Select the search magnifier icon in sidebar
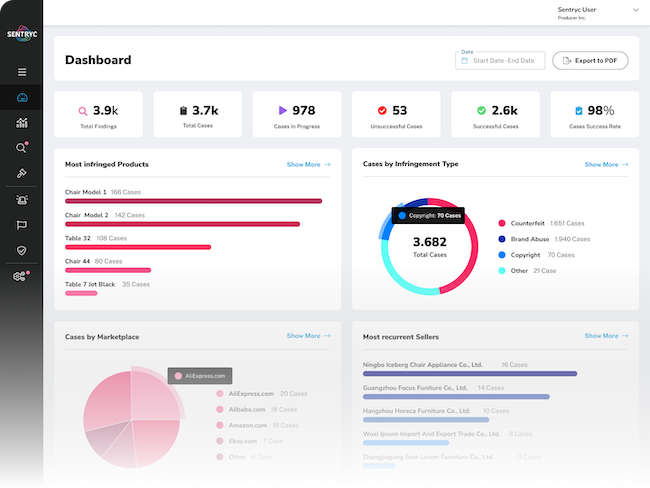The width and height of the screenshot is (650, 488). pyautogui.click(x=22, y=148)
